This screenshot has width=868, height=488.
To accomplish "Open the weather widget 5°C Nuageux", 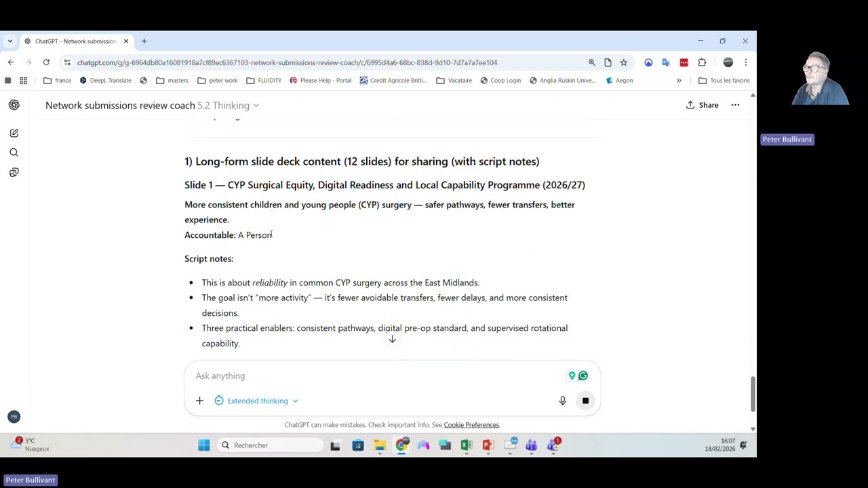I will (31, 445).
